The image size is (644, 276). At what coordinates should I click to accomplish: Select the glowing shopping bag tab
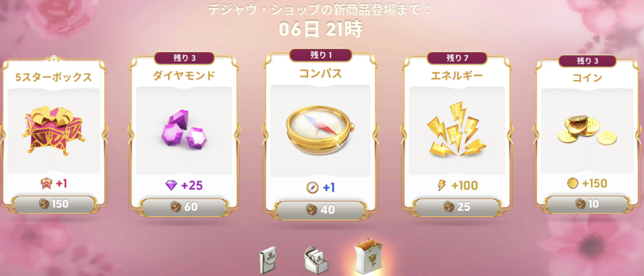369,256
